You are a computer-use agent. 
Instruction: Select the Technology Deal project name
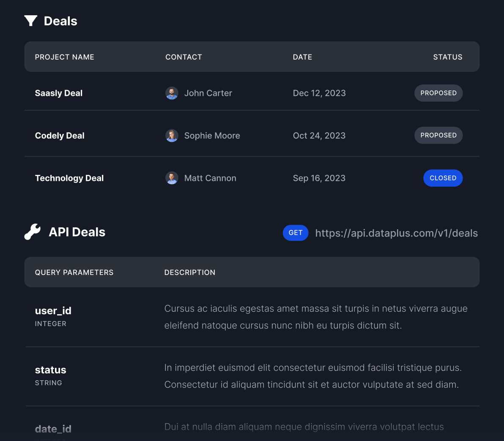pos(69,178)
